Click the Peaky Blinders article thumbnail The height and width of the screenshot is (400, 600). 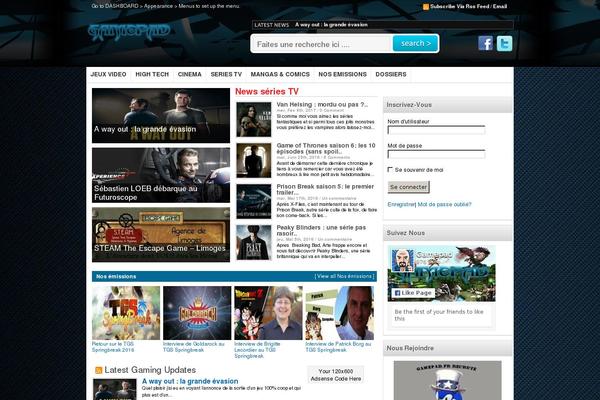(254, 242)
